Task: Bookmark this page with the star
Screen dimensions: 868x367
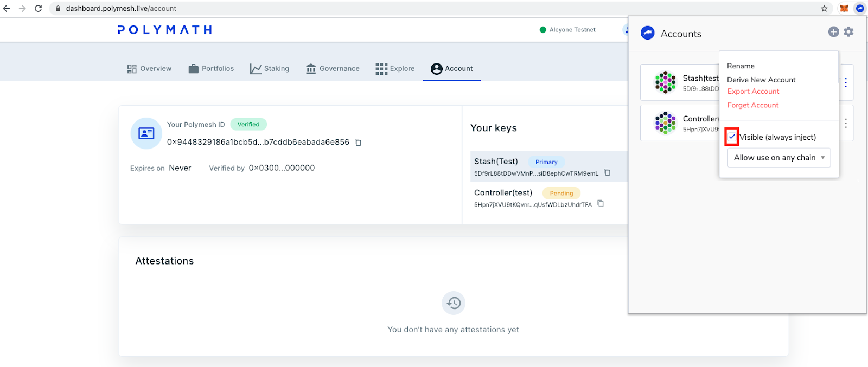Action: pos(824,9)
